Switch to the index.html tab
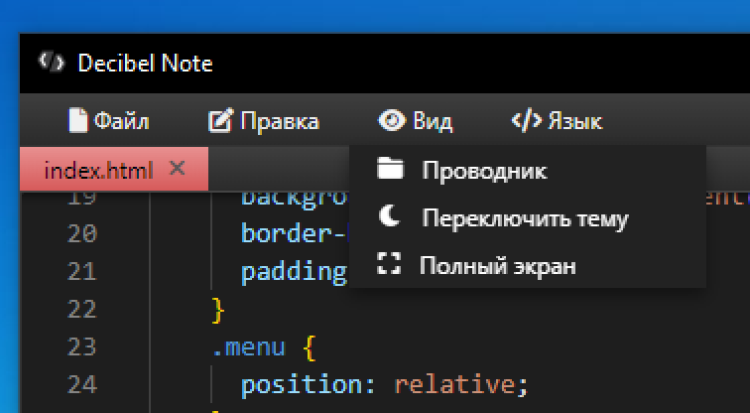The width and height of the screenshot is (750, 413). point(98,170)
